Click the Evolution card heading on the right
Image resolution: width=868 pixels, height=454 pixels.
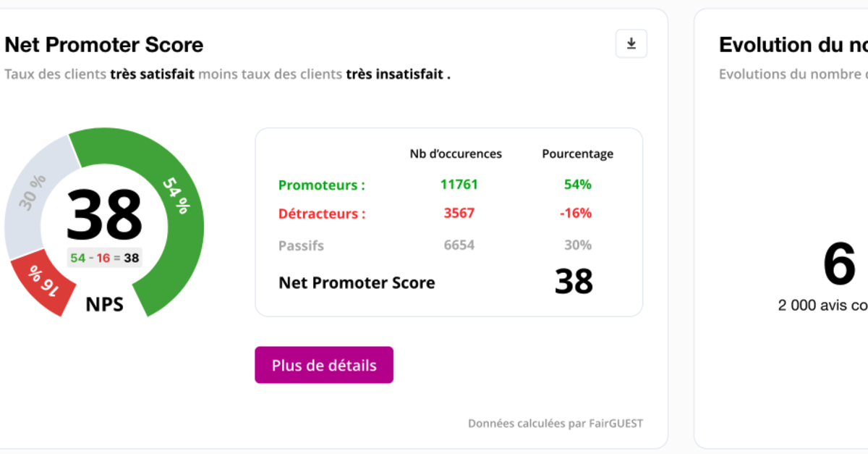[x=793, y=45]
